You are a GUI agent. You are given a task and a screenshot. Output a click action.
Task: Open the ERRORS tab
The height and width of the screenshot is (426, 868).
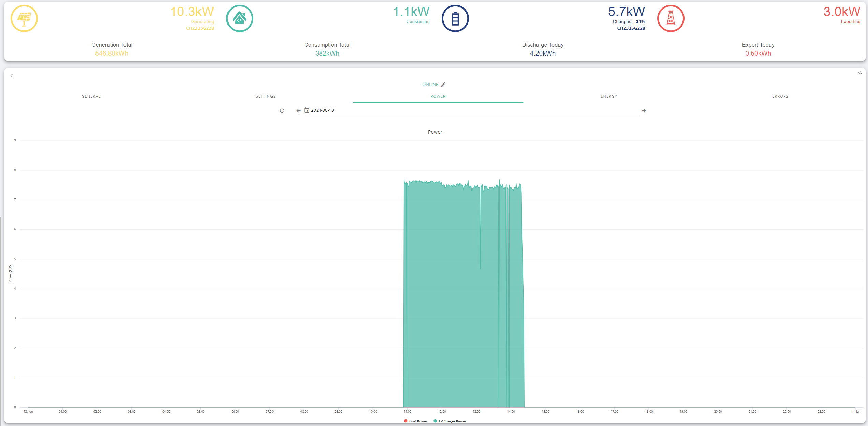tap(780, 96)
